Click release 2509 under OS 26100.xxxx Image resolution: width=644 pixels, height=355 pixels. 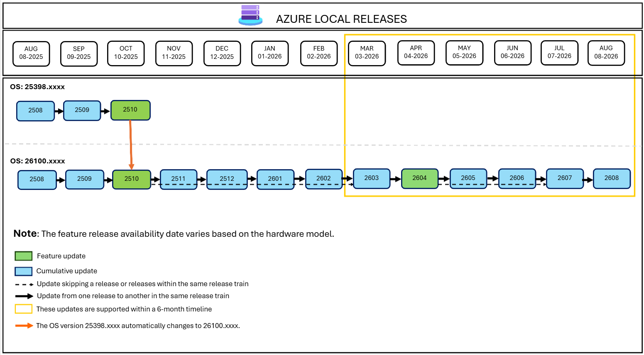[x=85, y=179]
